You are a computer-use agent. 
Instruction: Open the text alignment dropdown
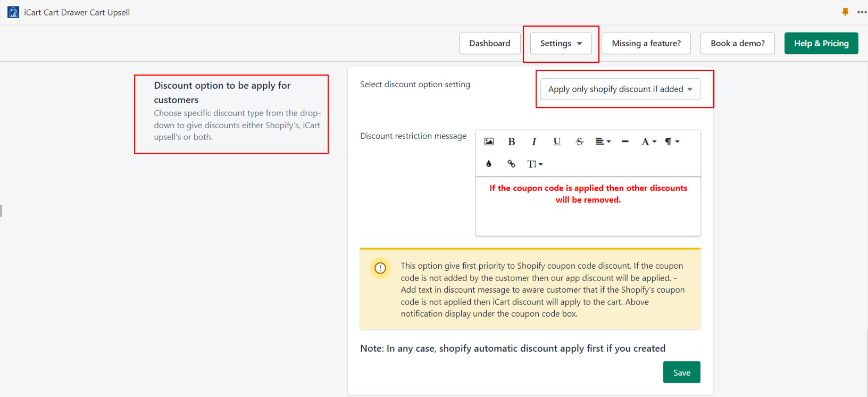pyautogui.click(x=603, y=142)
